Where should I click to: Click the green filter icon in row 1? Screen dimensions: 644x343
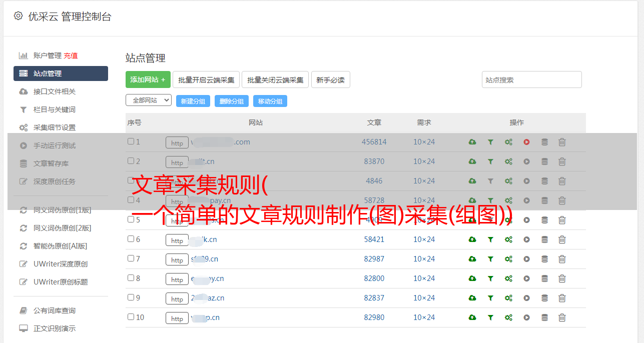[x=490, y=142]
